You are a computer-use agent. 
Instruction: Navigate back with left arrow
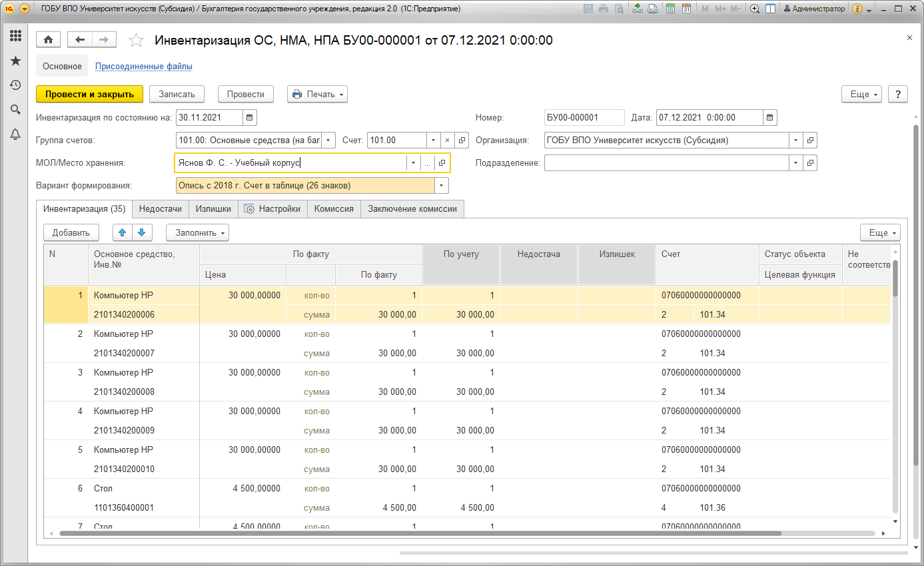pyautogui.click(x=80, y=40)
